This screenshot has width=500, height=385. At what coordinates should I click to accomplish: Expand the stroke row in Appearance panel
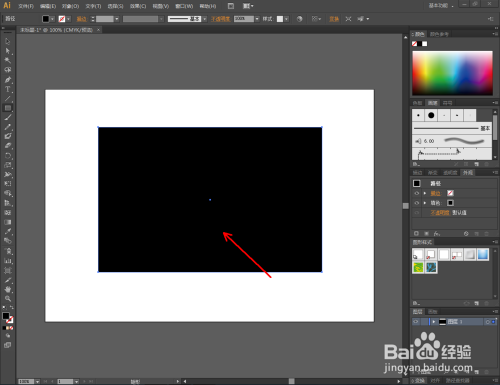coord(425,193)
